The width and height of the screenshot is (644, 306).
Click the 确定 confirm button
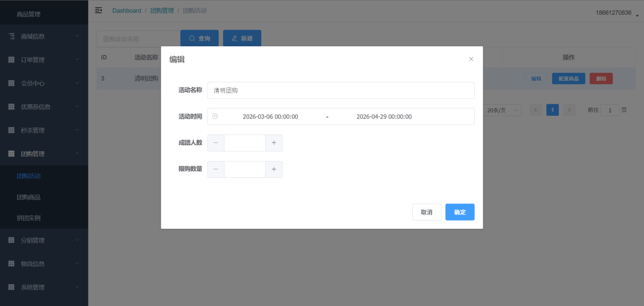459,212
